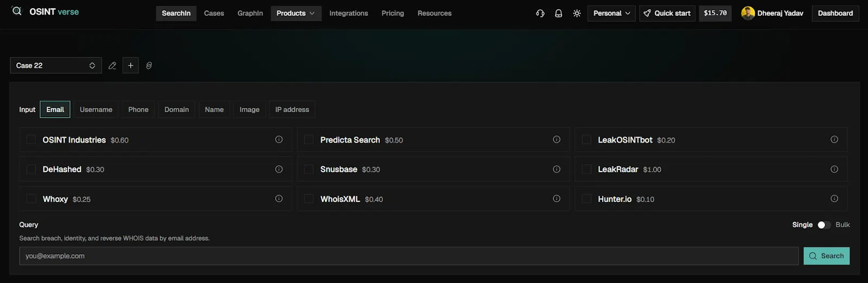
Task: Open the notifications bell
Action: (558, 13)
